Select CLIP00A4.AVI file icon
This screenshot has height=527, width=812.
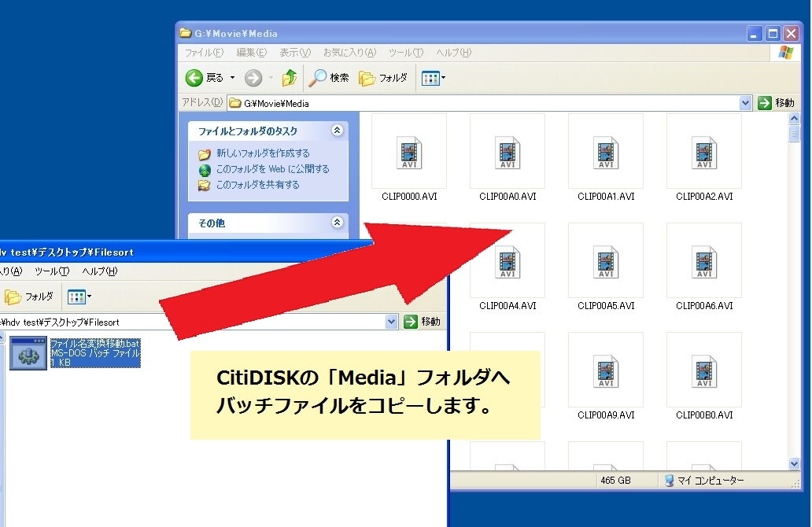coord(507,261)
